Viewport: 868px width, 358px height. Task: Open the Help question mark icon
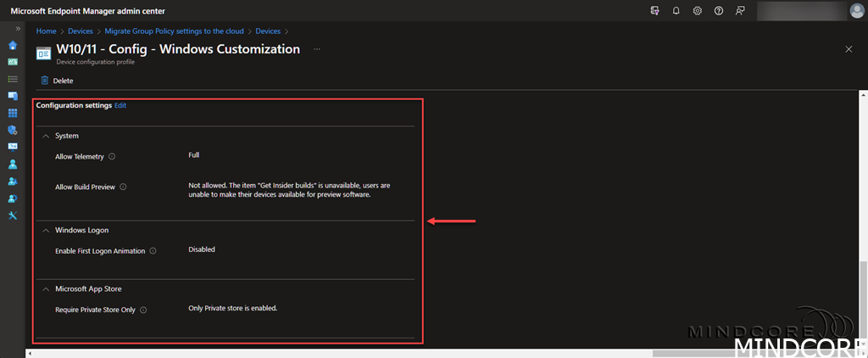click(719, 10)
